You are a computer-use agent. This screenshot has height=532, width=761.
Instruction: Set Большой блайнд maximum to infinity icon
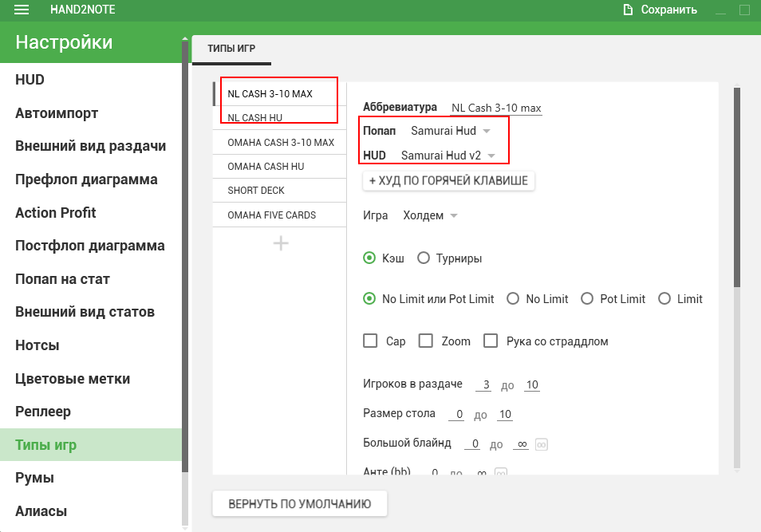(x=541, y=444)
